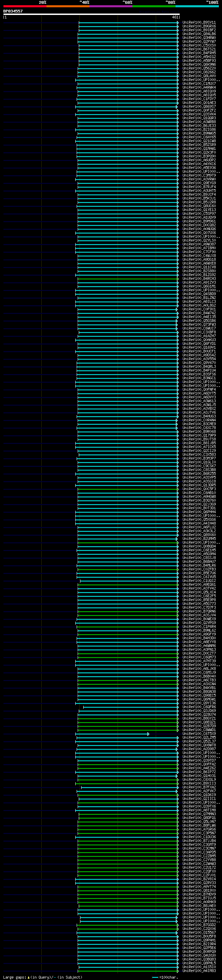Select hit label UniRef100_A4EZ62
The height and width of the screenshot is (980, 222).
[x=199, y=768]
